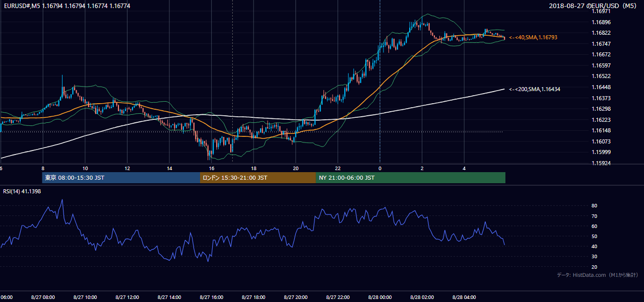The height and width of the screenshot is (302, 644).
Task: Click hour label 12 under the price chart
Action: point(127,169)
